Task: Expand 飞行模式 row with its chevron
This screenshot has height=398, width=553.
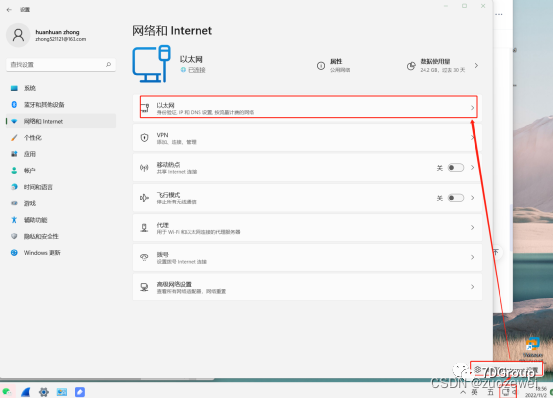Action: tap(473, 198)
